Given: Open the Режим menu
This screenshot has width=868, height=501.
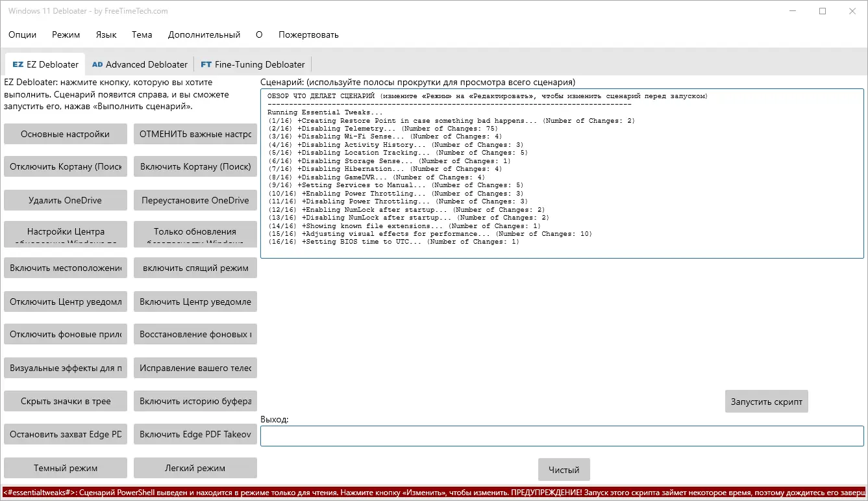Looking at the screenshot, I should 66,34.
